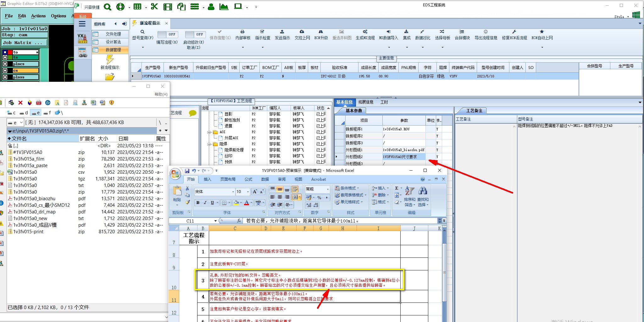This screenshot has height=322, width=644.
Task: Open the File menu in Graphic Editor
Action: point(9,16)
